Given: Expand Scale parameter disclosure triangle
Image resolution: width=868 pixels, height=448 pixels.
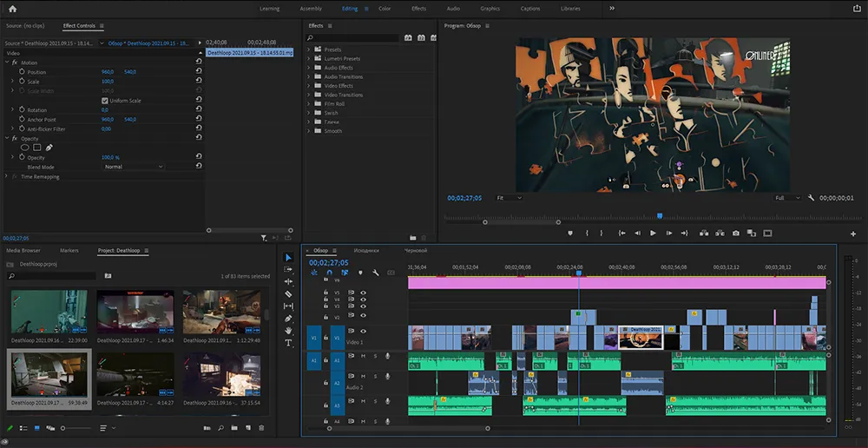Looking at the screenshot, I should (x=12, y=81).
